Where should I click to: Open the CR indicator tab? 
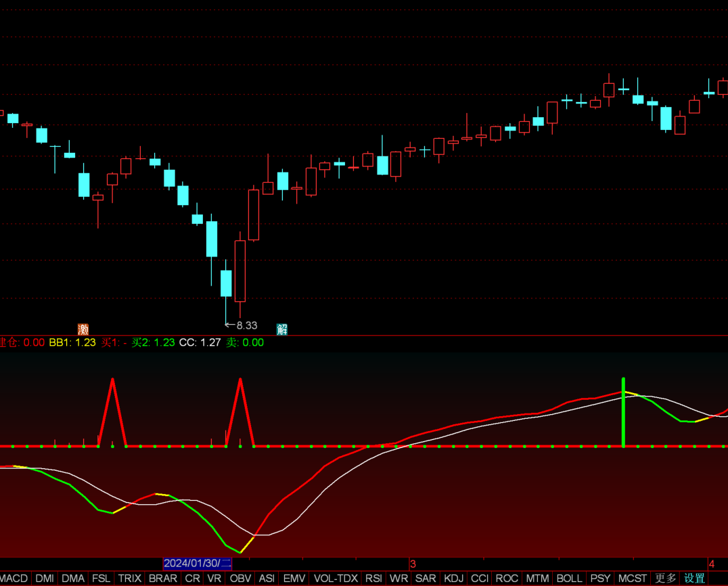pos(193,578)
